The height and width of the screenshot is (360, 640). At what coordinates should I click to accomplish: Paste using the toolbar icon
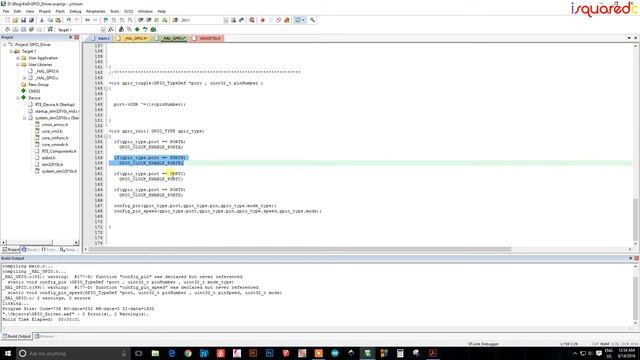[58, 20]
